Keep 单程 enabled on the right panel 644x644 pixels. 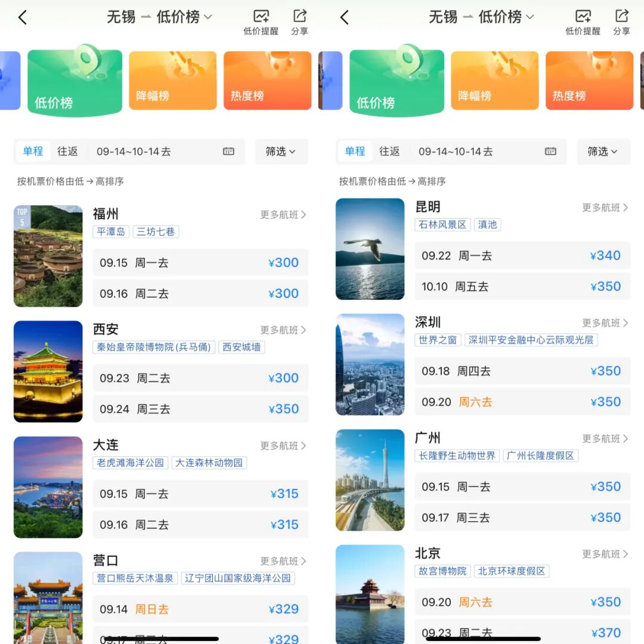pos(354,151)
